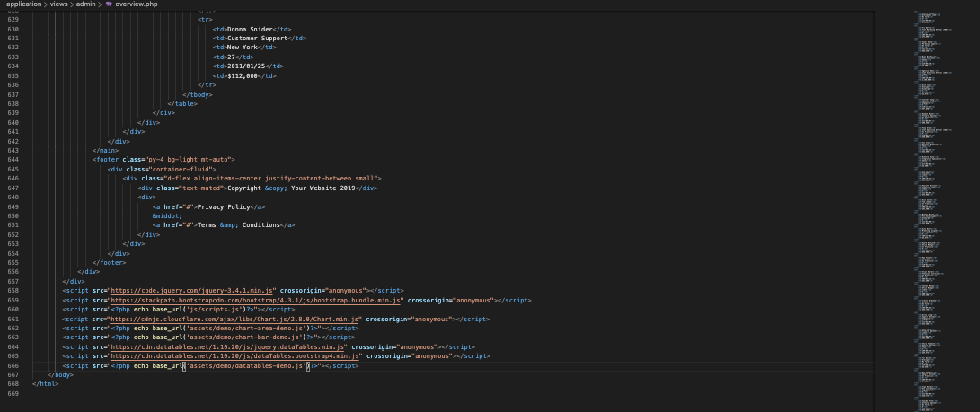Open the application breadcrumb segment

23,4
